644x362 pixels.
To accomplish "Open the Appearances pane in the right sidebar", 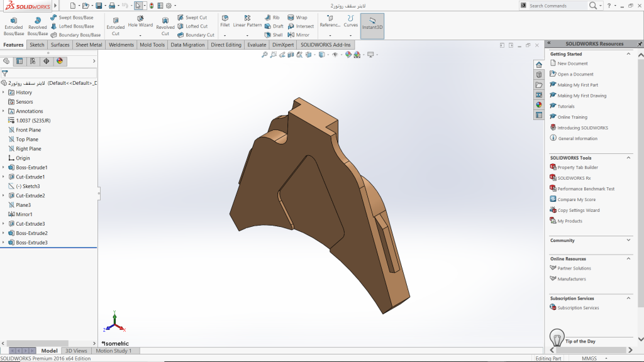I will [x=539, y=104].
